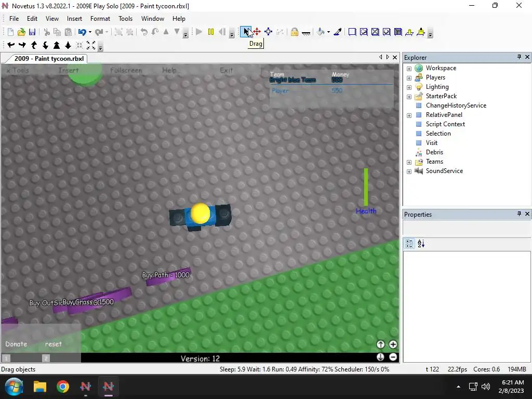The width and height of the screenshot is (532, 399).
Task: Click the zoom extents expand icon
Action: coord(91,45)
